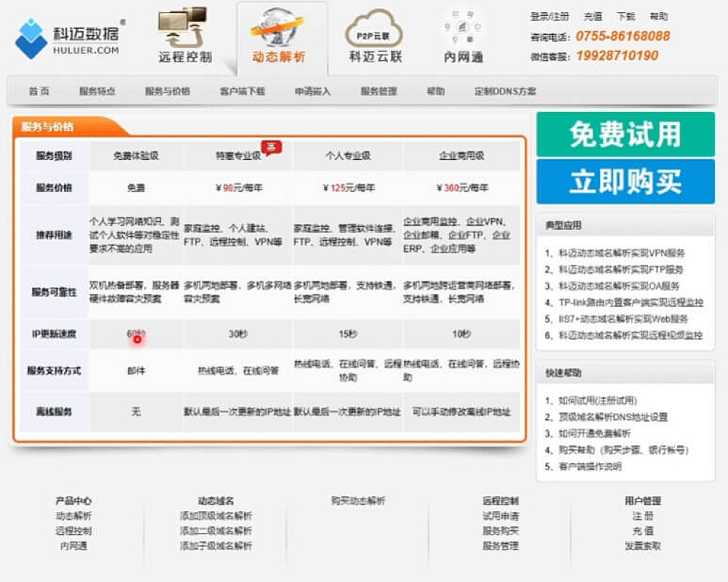Viewport: 728px width, 582px height.
Task: Open TP-link路由内置客户端实现远程监控 help link
Action: point(630,302)
